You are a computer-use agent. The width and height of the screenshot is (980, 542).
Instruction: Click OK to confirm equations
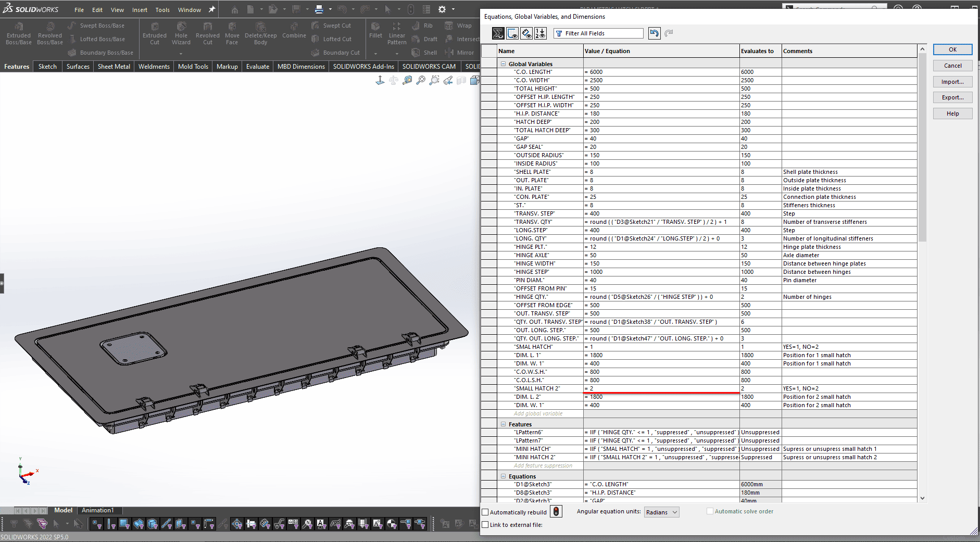coord(952,49)
